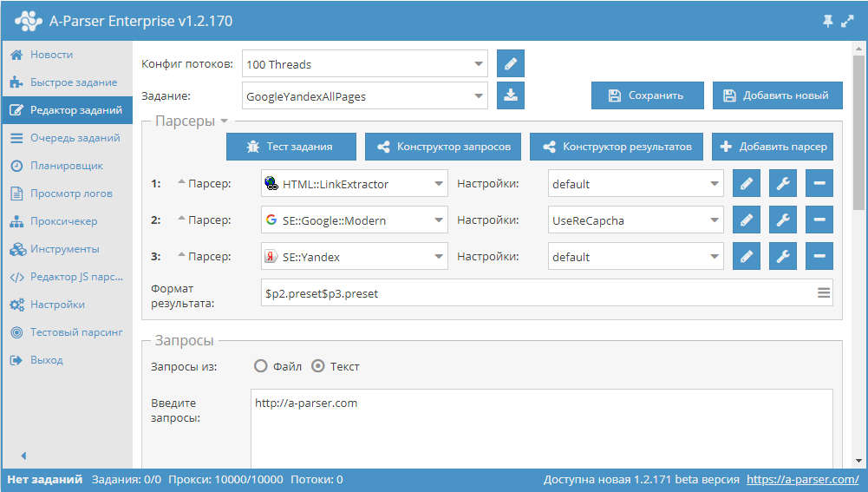The image size is (868, 492).
Task: Click the Добавить парсер button
Action: 773,147
